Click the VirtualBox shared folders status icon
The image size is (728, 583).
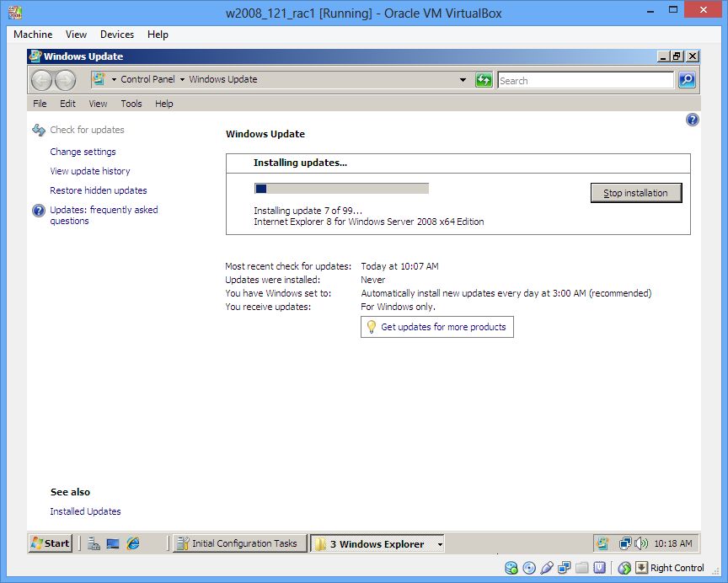581,568
